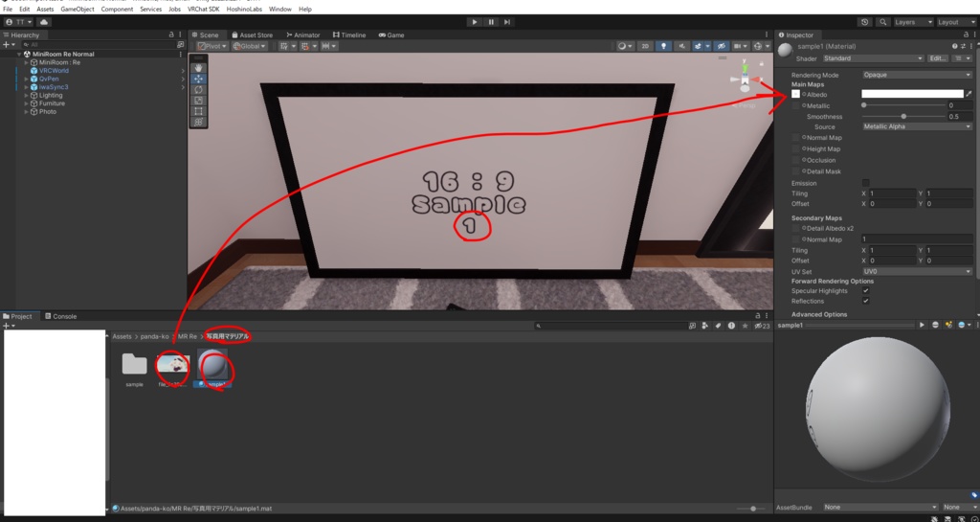Open the Global handle rotation dropdown

pyautogui.click(x=249, y=46)
